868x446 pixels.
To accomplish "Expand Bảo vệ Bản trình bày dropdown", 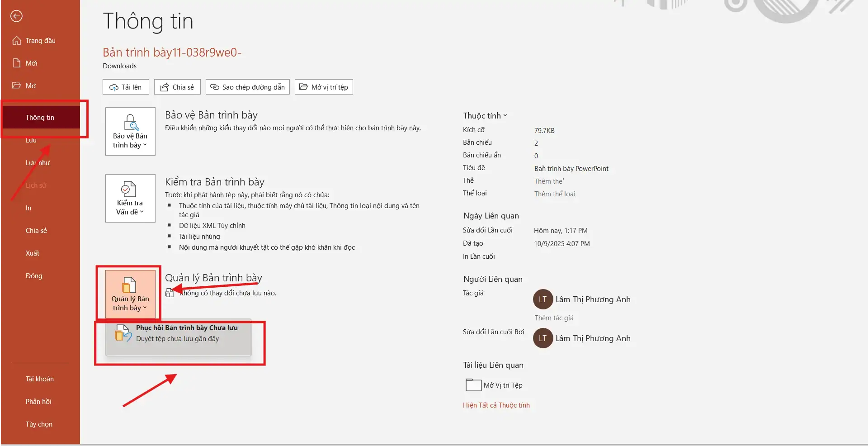I will 130,132.
